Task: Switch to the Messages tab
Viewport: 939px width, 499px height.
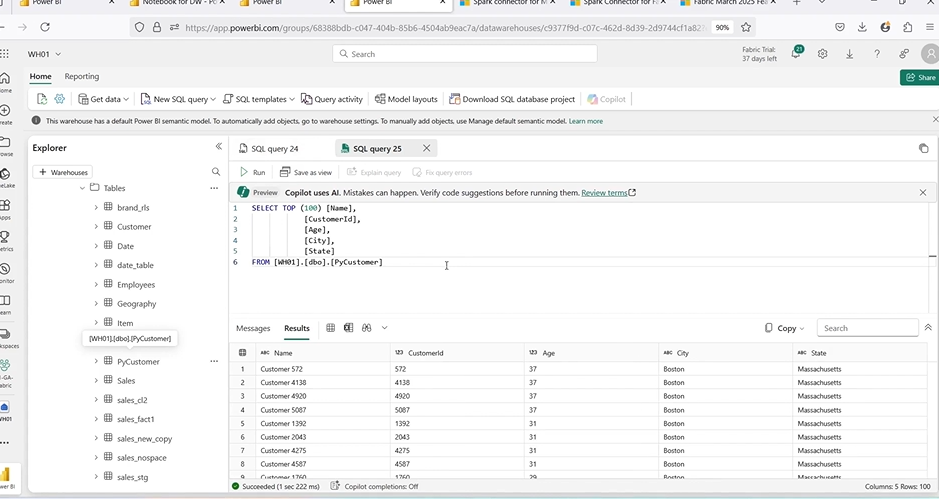Action: coord(253,328)
